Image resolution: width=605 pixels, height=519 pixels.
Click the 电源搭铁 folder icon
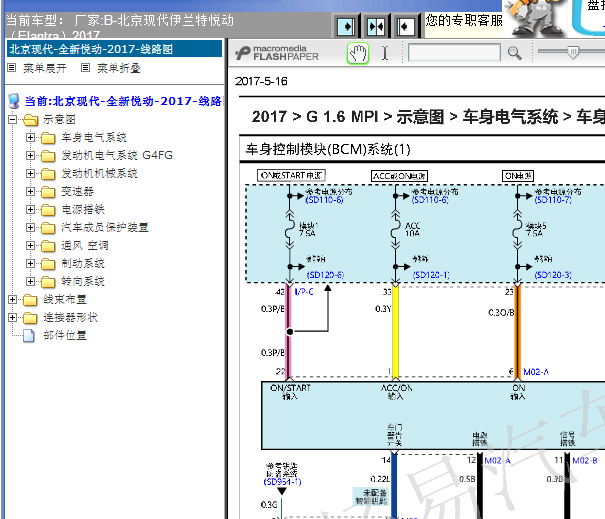point(48,210)
